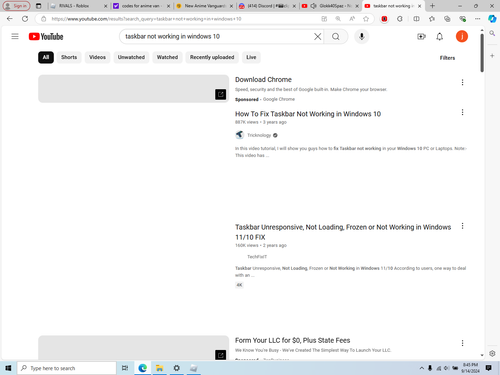This screenshot has height=375, width=500.
Task: Open Windows Start menu
Action: [8, 368]
